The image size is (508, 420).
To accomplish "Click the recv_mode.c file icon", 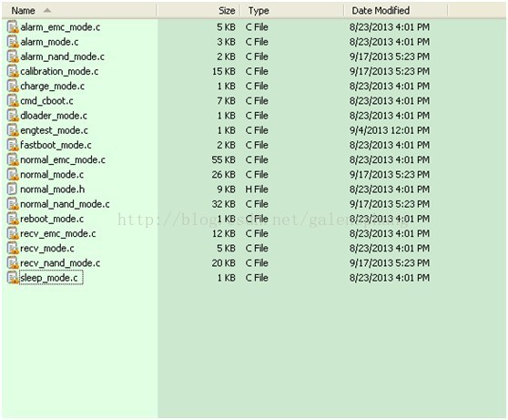I will click(13, 249).
